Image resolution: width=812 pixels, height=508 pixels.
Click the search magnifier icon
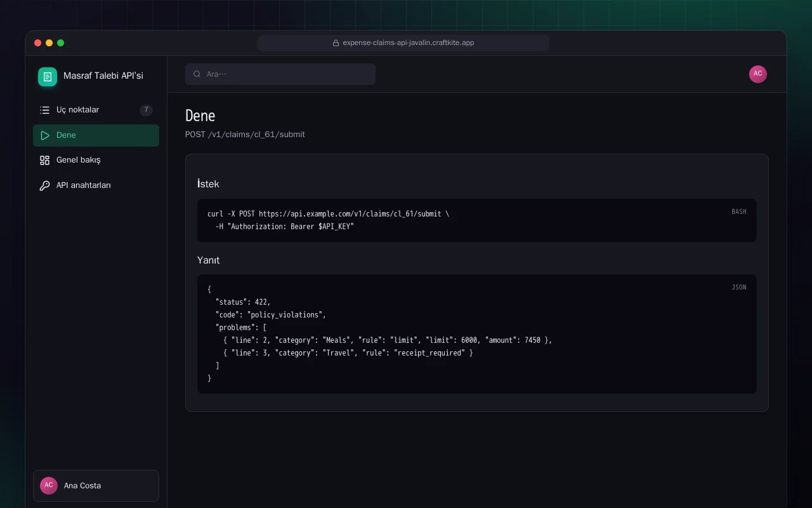pyautogui.click(x=197, y=74)
